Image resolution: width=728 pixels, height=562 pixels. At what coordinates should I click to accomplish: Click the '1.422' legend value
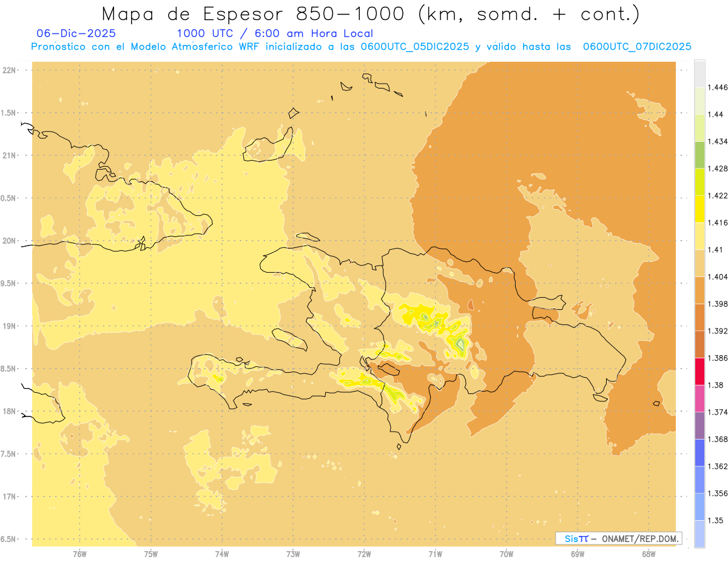[717, 195]
